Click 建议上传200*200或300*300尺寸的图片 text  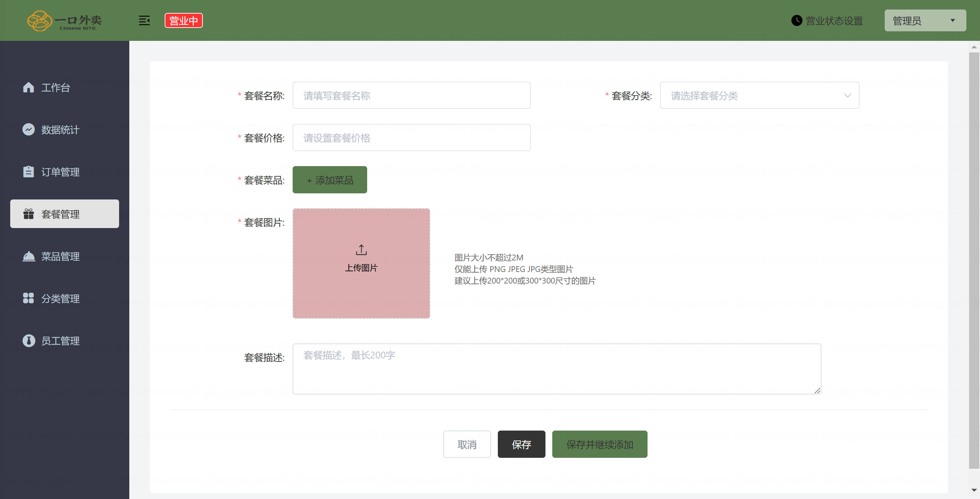click(525, 281)
